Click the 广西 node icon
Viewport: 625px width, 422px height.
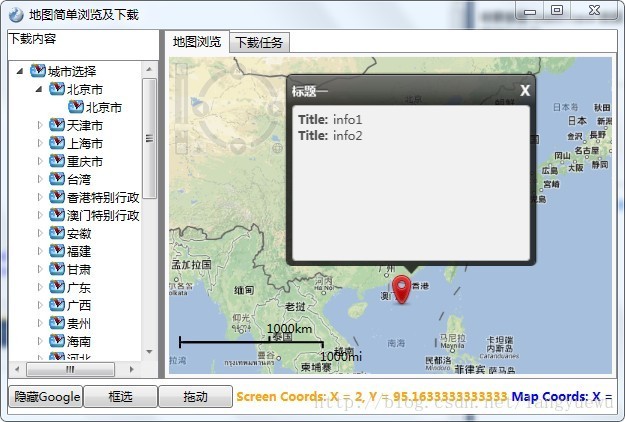57,305
